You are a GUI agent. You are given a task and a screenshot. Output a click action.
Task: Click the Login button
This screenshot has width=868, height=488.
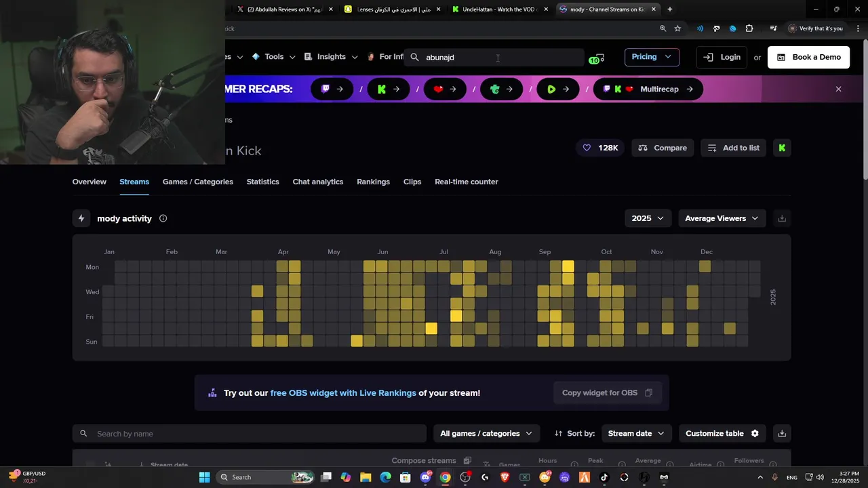[x=722, y=57]
